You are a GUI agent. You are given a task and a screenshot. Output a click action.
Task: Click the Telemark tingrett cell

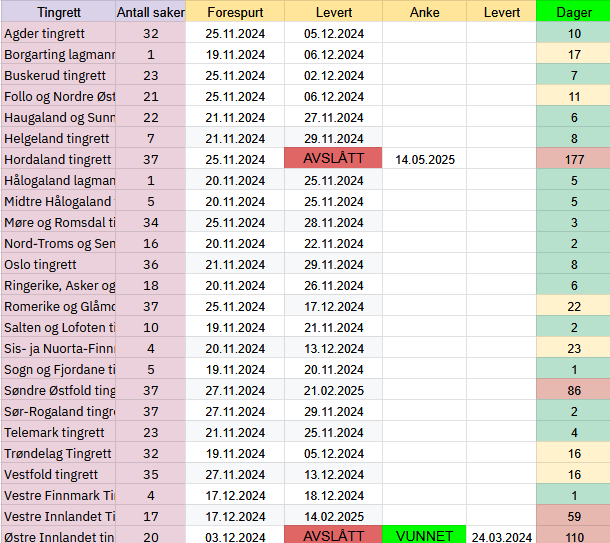[x=58, y=433]
